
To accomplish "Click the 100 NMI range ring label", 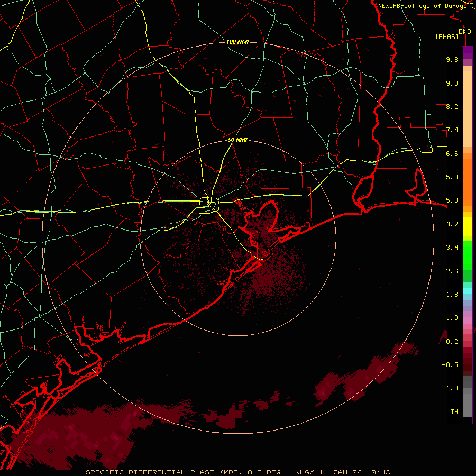I will [237, 42].
